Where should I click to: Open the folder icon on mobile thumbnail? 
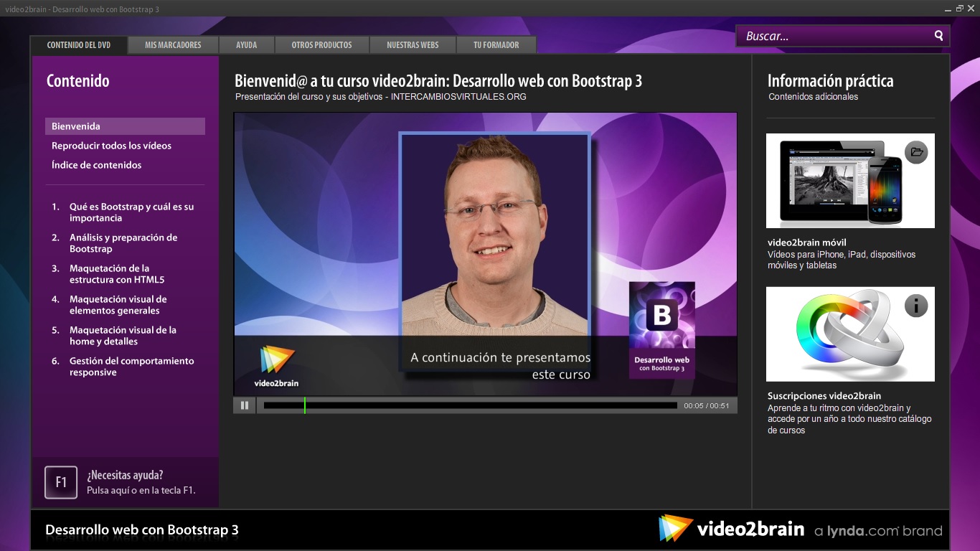tap(916, 151)
